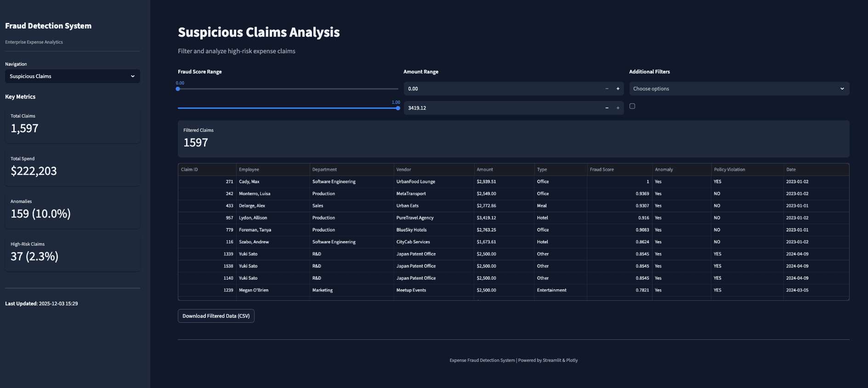Click the employee cell Foreman, Tanya
The width and height of the screenshot is (868, 388).
point(273,230)
